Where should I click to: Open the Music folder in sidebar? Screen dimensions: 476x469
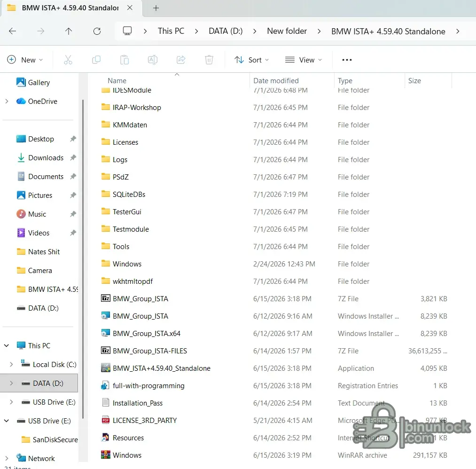[x=37, y=214]
